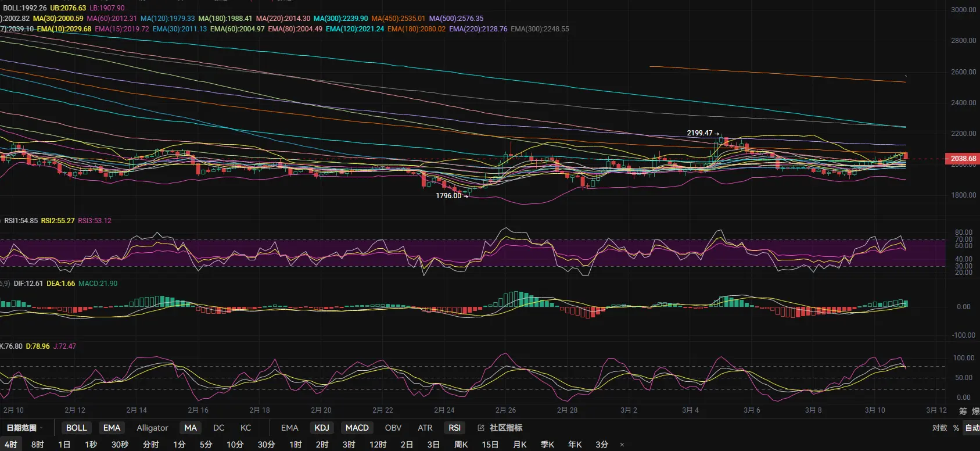Toggle the MA moving average overlay
Viewport: 980px width, 451px height.
pyautogui.click(x=191, y=428)
